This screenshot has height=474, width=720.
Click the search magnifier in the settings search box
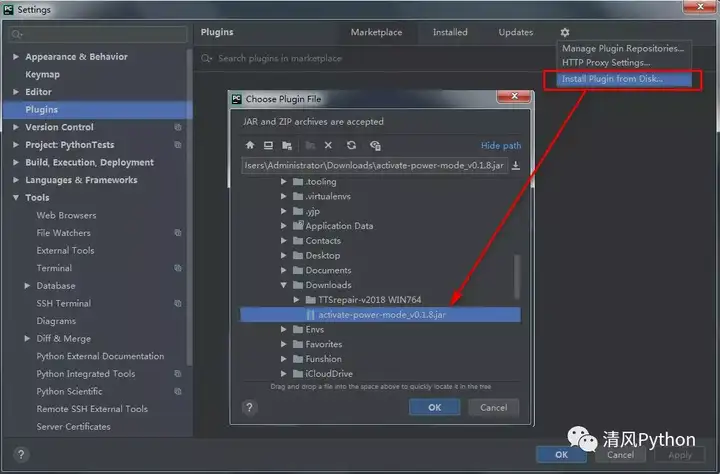17,34
